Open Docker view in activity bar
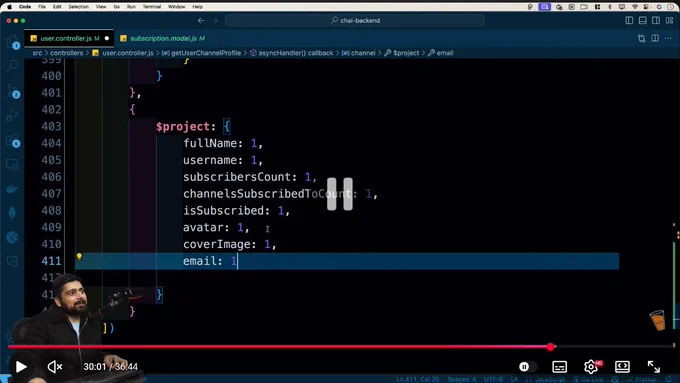680x383 pixels. pos(13,189)
